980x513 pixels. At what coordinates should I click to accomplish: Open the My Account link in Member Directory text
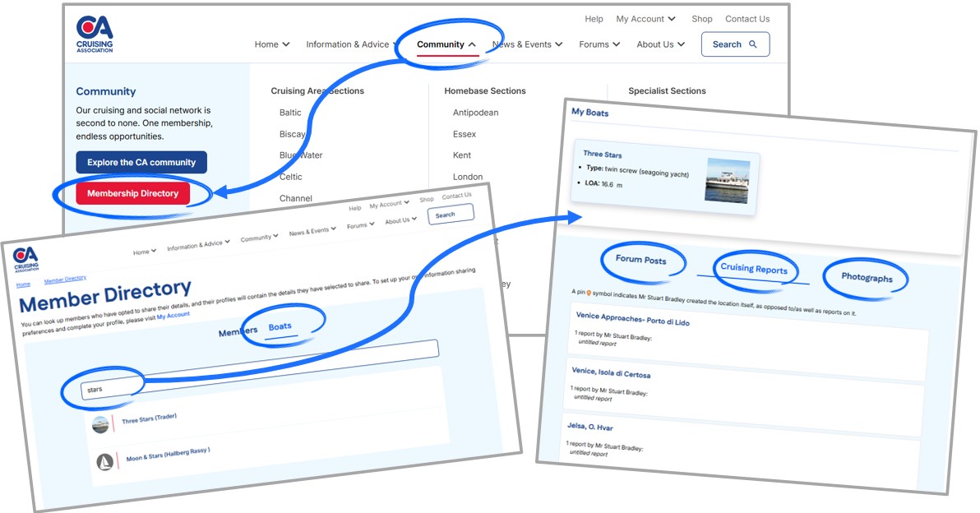point(173,316)
